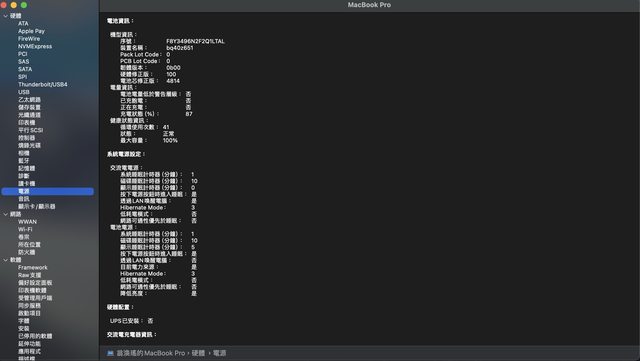
Task: Click device name value bq40z651
Action: click(180, 48)
